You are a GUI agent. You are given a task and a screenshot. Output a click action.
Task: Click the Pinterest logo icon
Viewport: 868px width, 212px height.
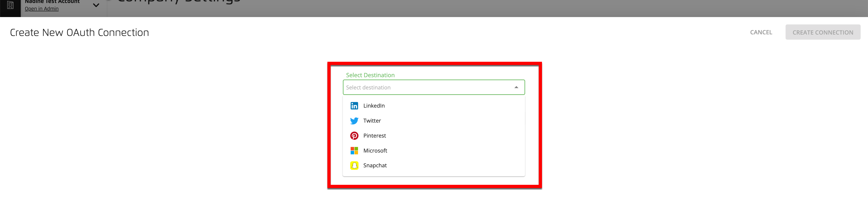354,136
